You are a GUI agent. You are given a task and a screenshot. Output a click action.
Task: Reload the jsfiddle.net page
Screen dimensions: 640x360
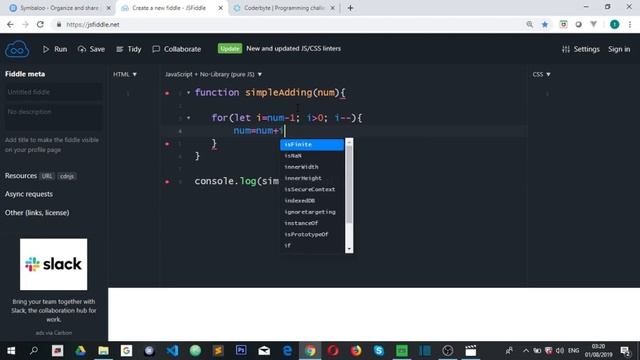(x=40, y=24)
